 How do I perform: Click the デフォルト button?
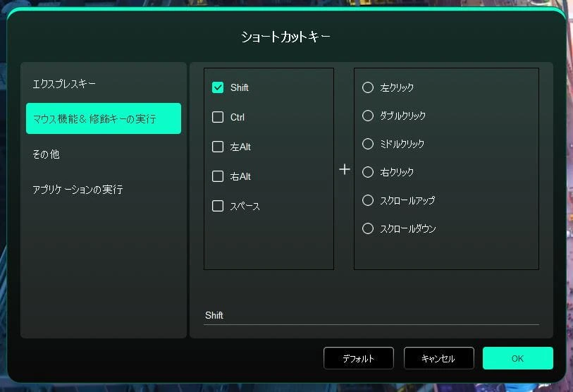tap(358, 358)
